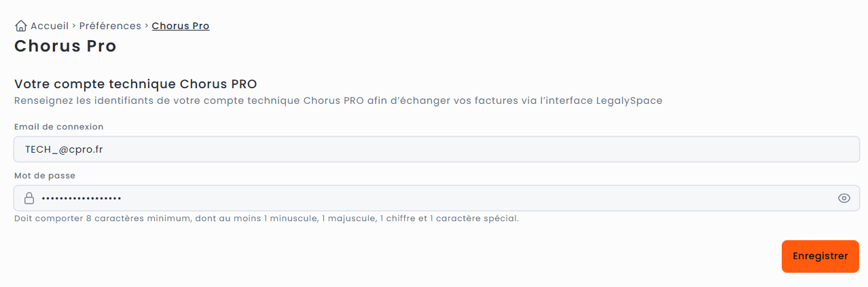Focus the Mot de passe input field

437,198
